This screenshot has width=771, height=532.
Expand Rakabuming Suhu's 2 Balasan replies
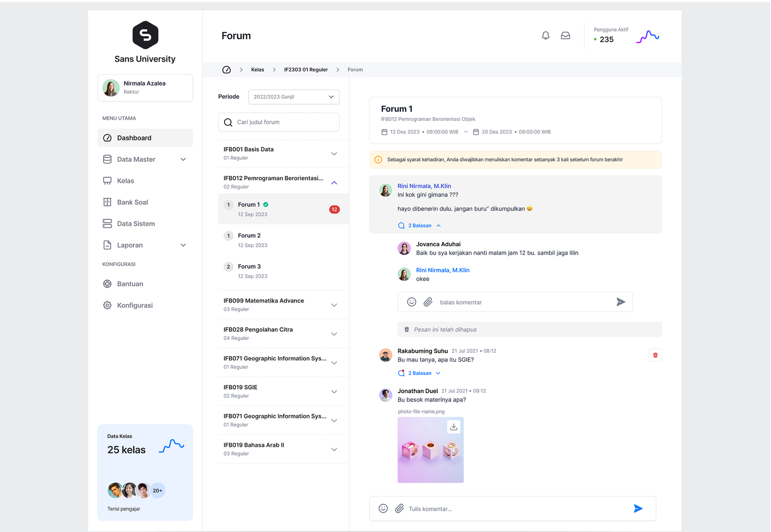click(420, 373)
